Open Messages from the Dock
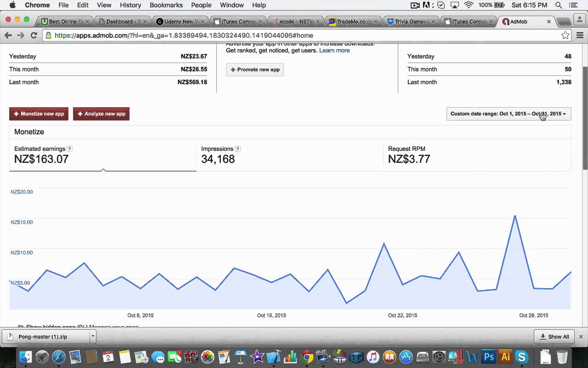The image size is (588, 368). [x=158, y=356]
